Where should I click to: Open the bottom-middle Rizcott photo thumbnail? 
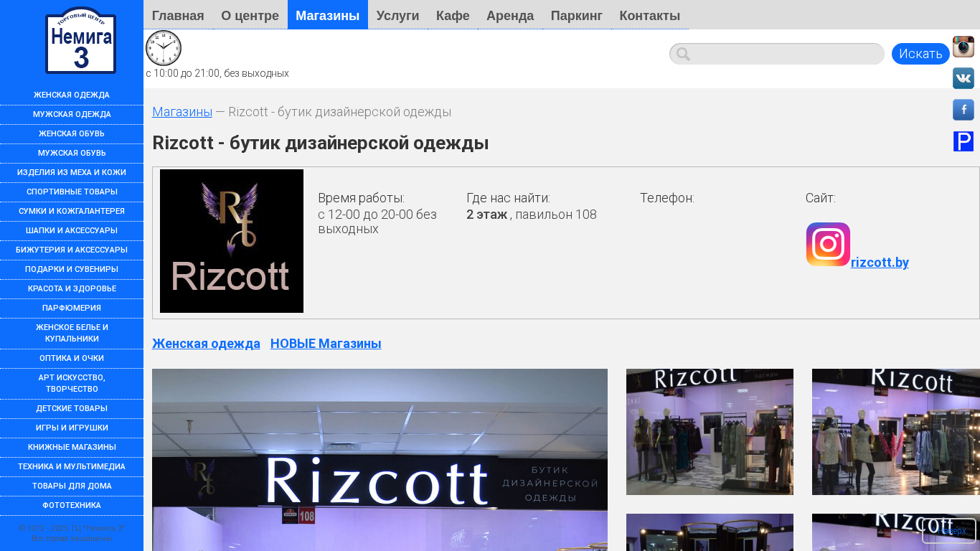(710, 532)
